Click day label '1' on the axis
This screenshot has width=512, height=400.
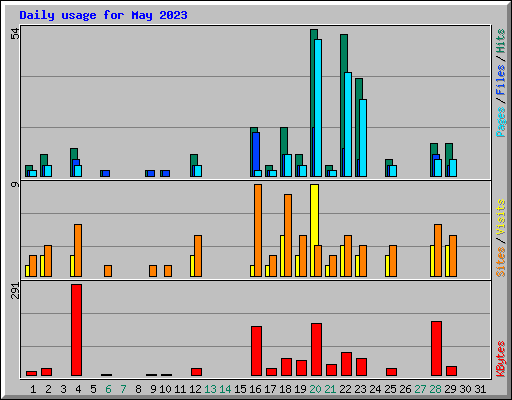(33, 389)
